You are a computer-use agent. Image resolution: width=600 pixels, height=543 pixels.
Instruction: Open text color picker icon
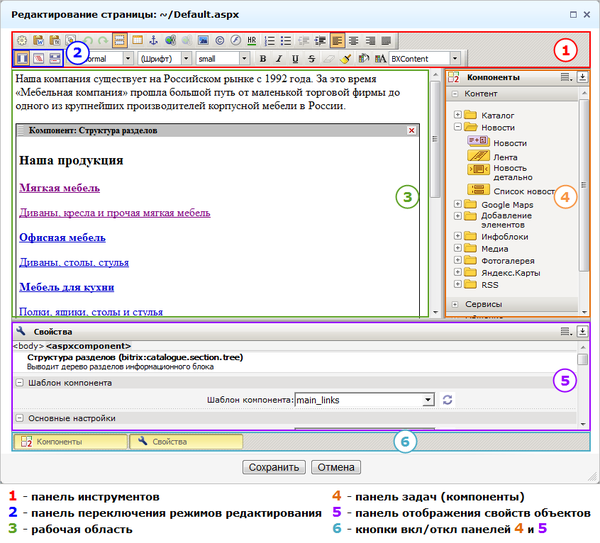(x=380, y=59)
